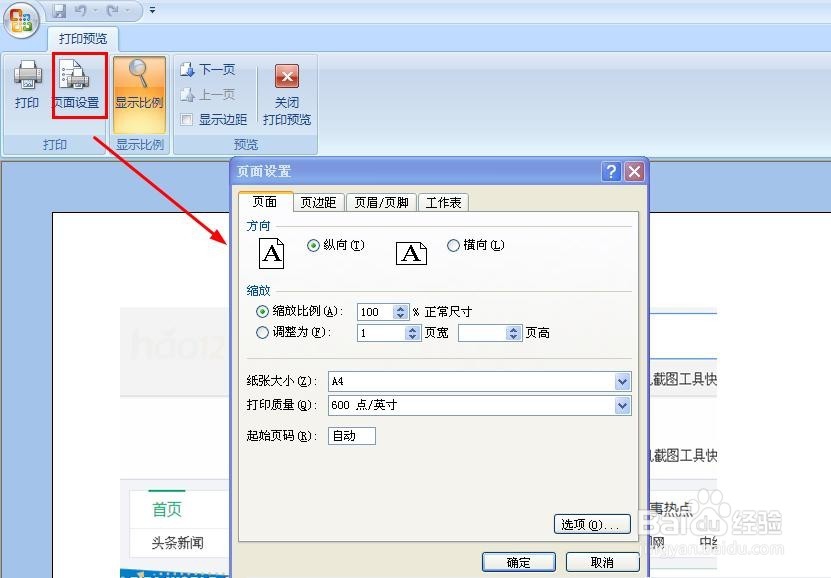Switch to the 页边距 tab
831x578 pixels.
point(318,202)
